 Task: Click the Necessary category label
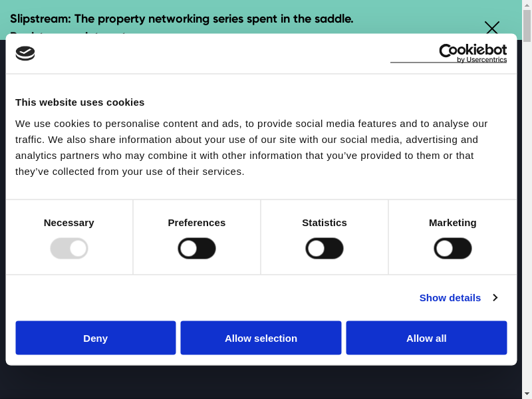[69, 223]
